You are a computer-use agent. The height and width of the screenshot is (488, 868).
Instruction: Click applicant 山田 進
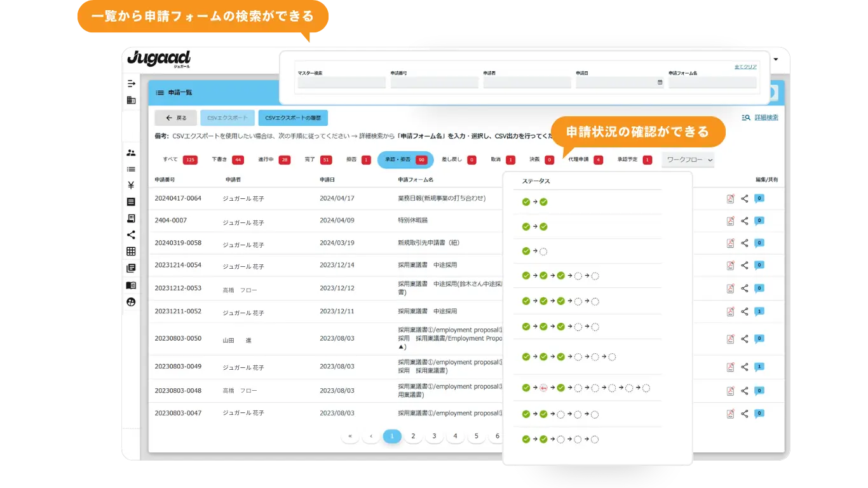(x=237, y=341)
